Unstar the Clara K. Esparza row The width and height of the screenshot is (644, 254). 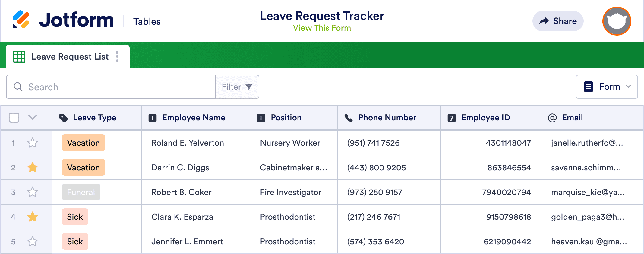[x=33, y=217]
